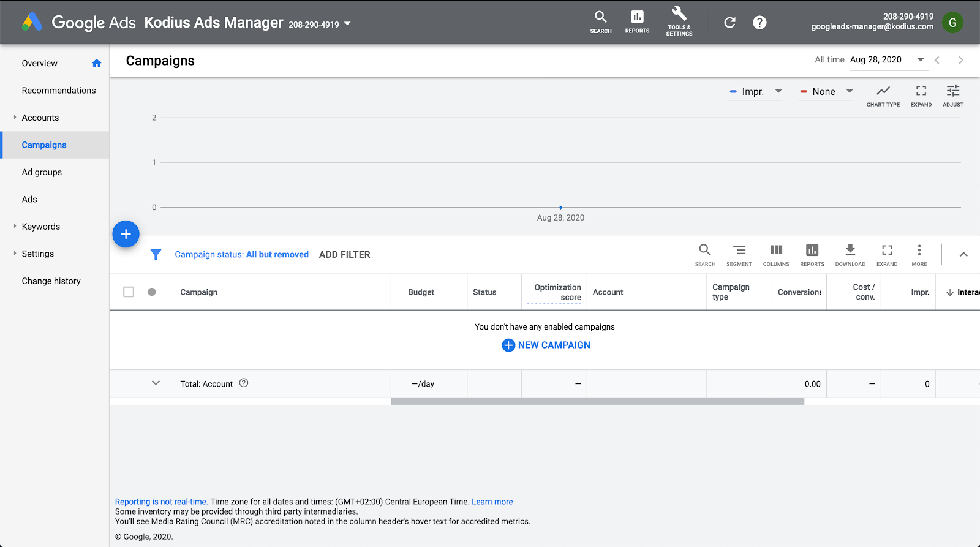Change the chart type
Image resolution: width=980 pixels, height=547 pixels.
(883, 96)
